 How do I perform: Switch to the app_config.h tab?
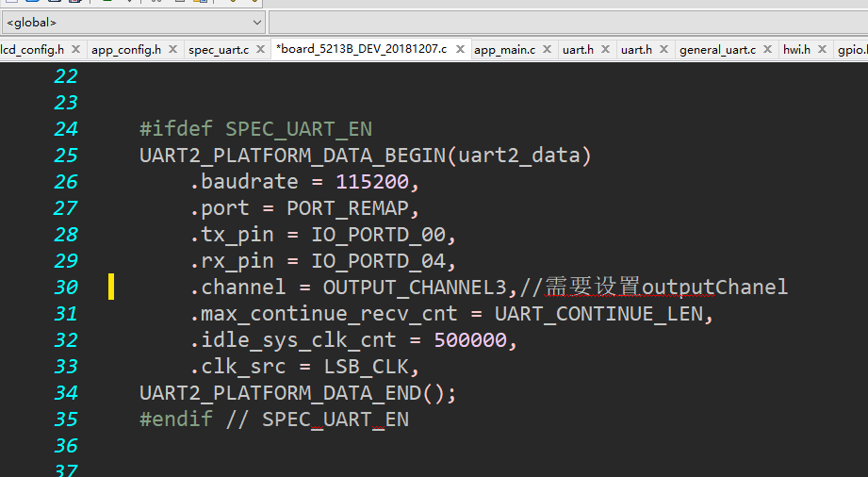tap(126, 50)
